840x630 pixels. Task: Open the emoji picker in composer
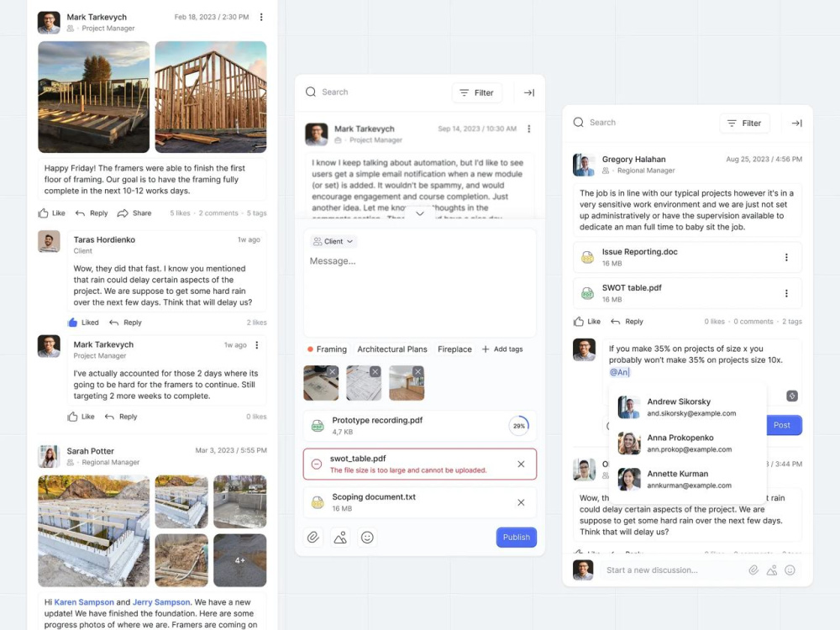click(x=367, y=538)
